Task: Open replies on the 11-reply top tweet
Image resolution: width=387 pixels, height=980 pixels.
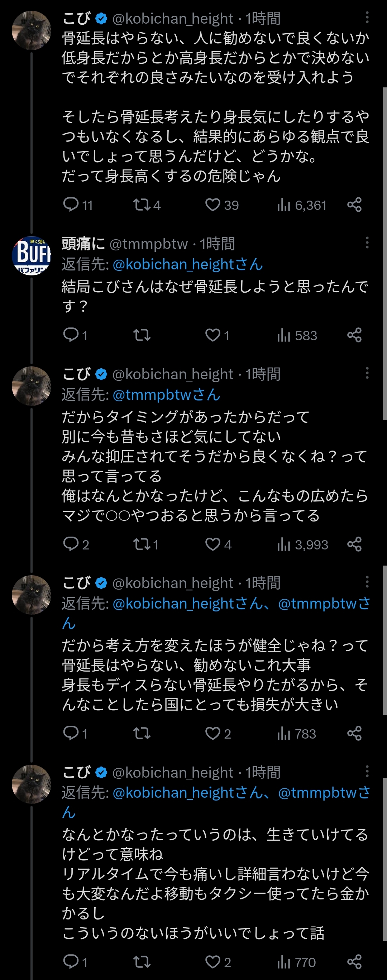Action: coord(71,205)
